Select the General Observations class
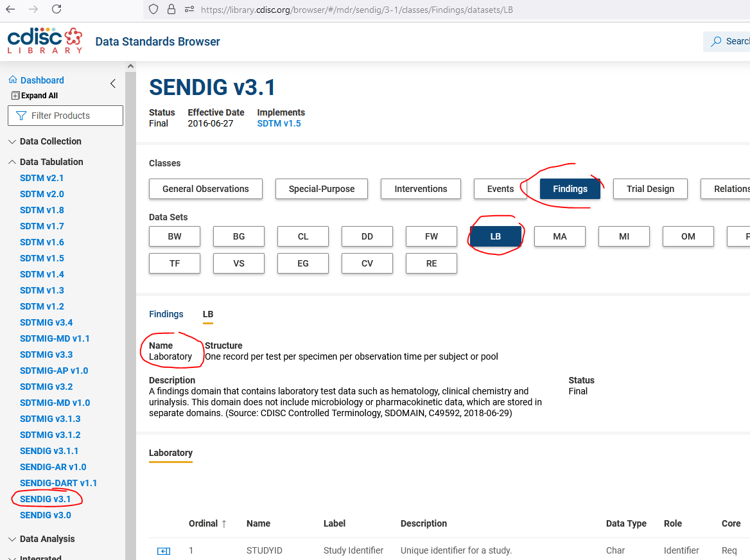The height and width of the screenshot is (560, 750). pos(205,189)
